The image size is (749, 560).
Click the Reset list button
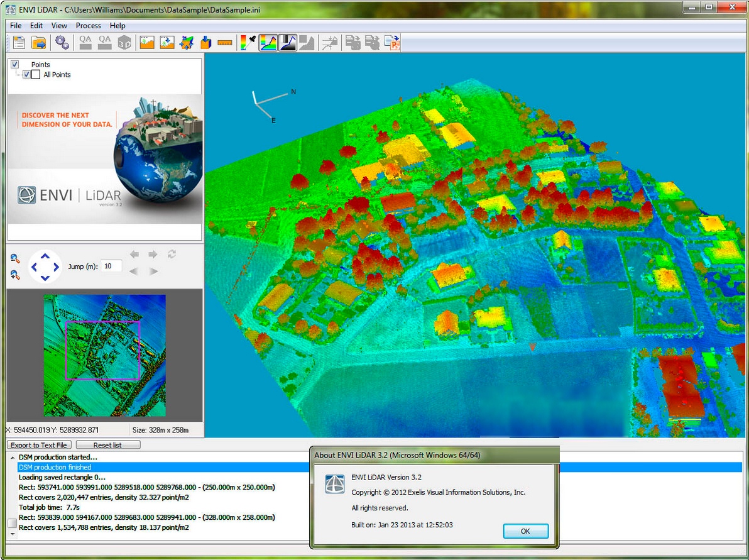[108, 445]
